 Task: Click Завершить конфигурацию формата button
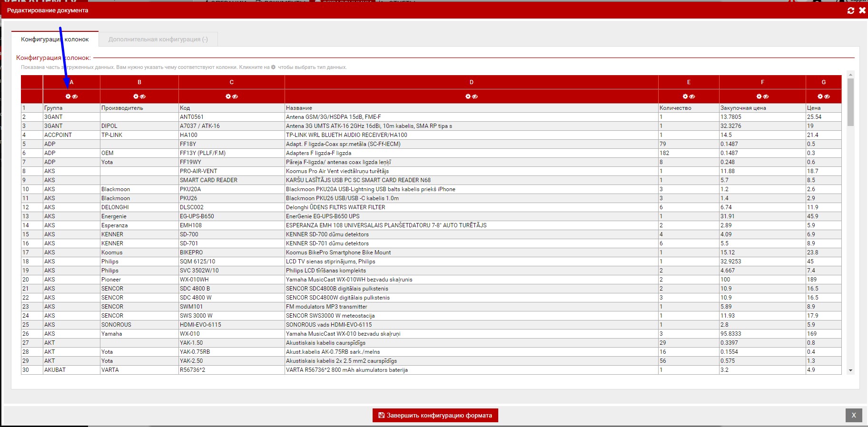click(x=435, y=415)
